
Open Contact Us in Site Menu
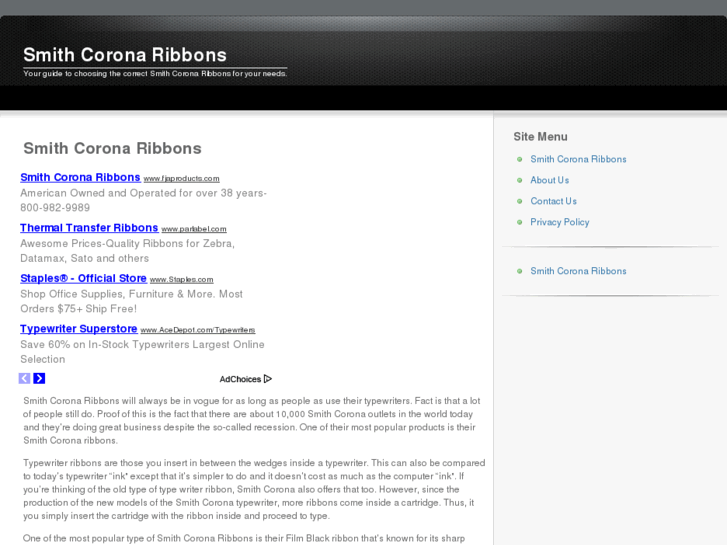tap(553, 201)
